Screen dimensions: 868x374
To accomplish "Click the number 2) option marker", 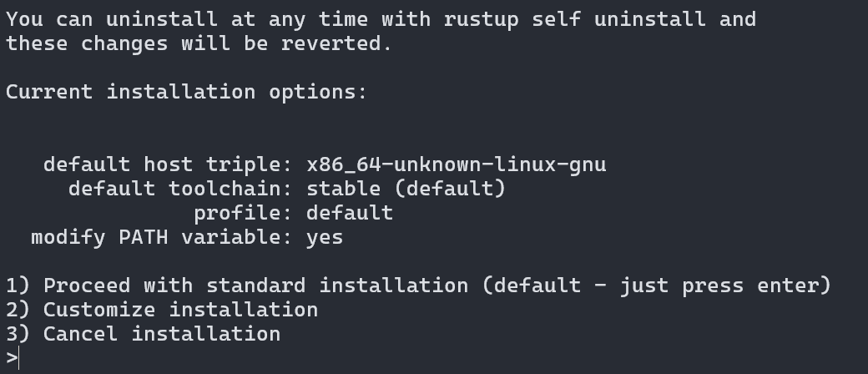I will coord(18,310).
